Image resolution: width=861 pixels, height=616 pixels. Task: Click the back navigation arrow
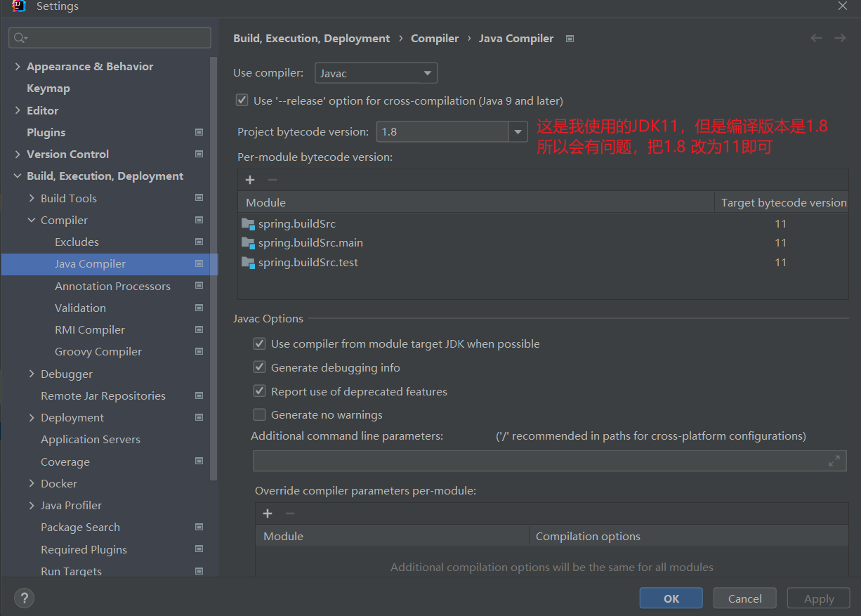pyautogui.click(x=816, y=39)
